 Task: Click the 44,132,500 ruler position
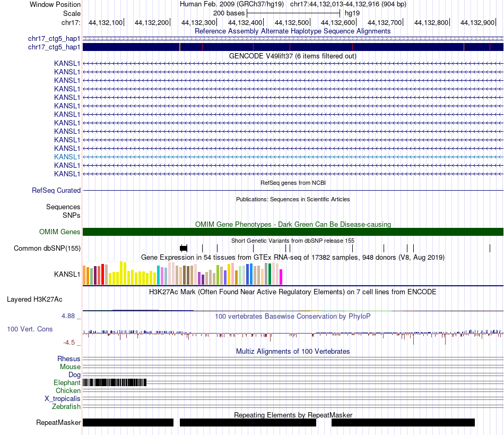pyautogui.click(x=292, y=22)
